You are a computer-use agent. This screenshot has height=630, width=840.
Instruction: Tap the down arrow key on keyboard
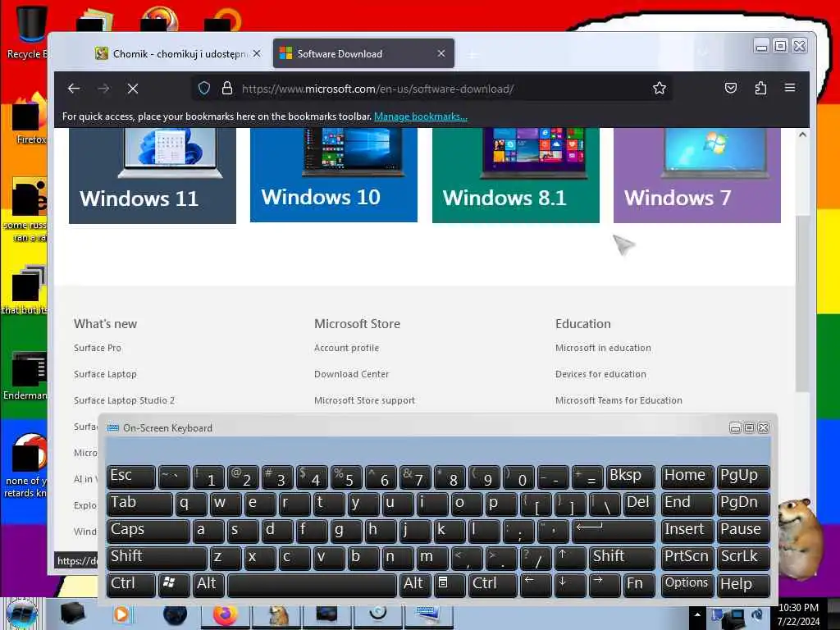tap(570, 584)
